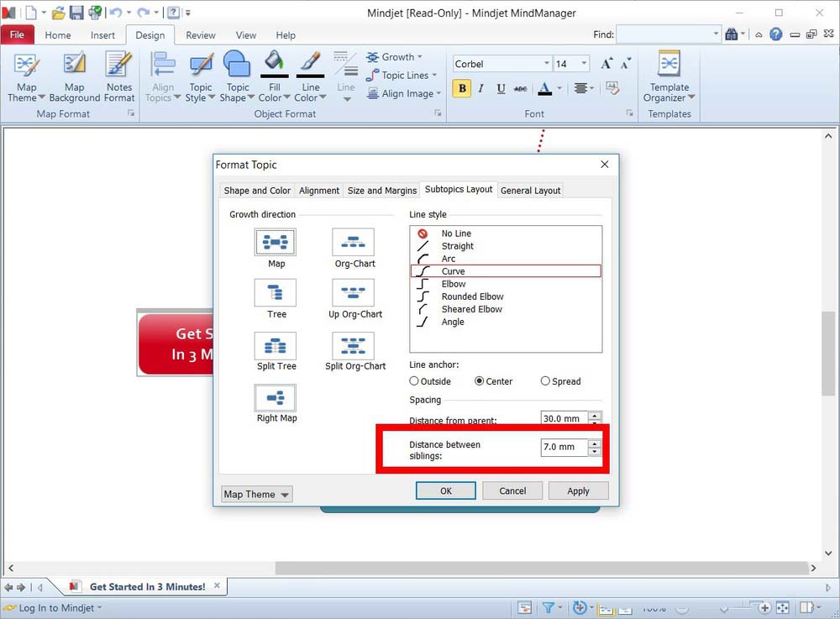Switch to View ribbon tab

(x=246, y=35)
